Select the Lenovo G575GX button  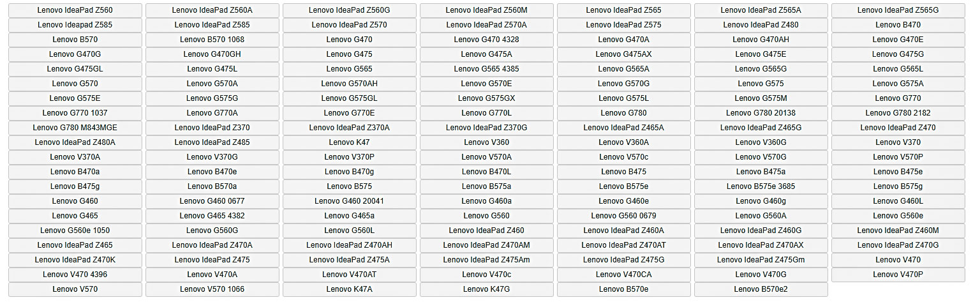(487, 98)
